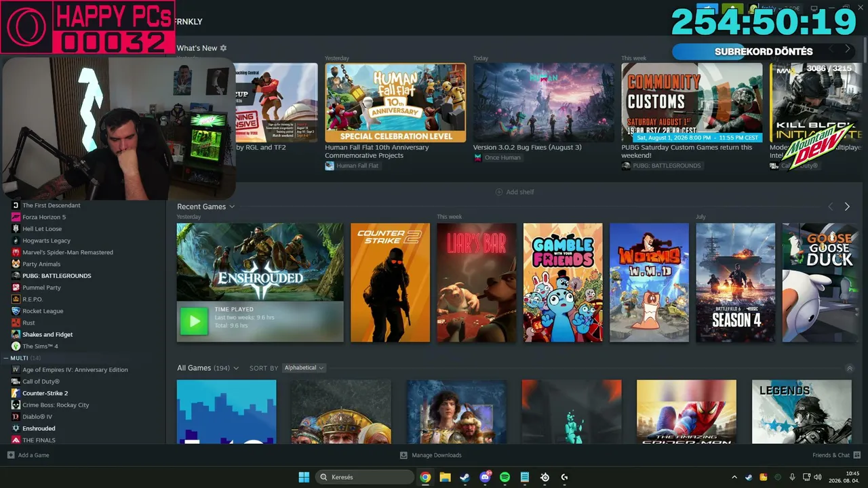Image resolution: width=868 pixels, height=488 pixels.
Task: Select Gamble With Your Friends cover
Action: tap(563, 283)
